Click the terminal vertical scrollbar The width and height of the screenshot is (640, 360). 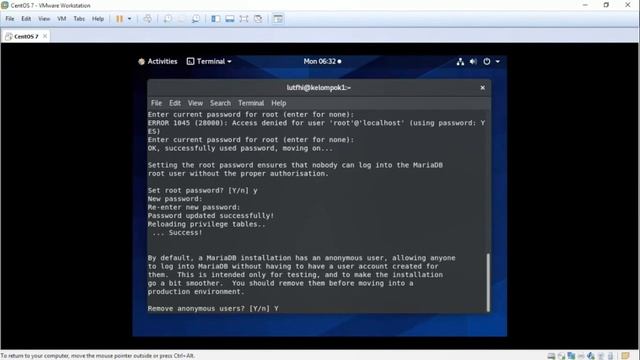488,282
